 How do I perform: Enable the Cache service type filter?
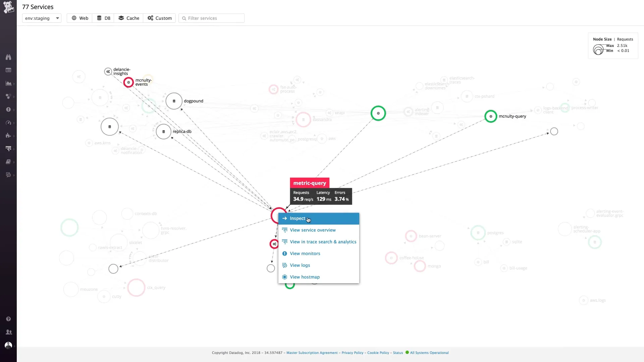coord(128,18)
